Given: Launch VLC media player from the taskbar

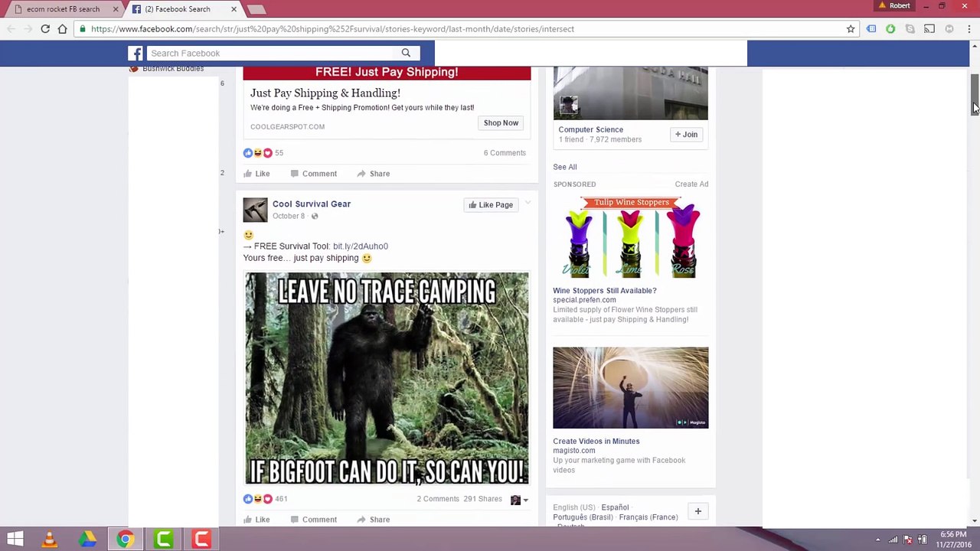Looking at the screenshot, I should click(50, 540).
